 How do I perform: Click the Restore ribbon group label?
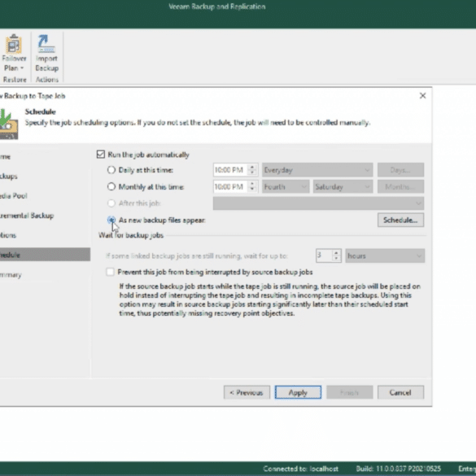15,80
